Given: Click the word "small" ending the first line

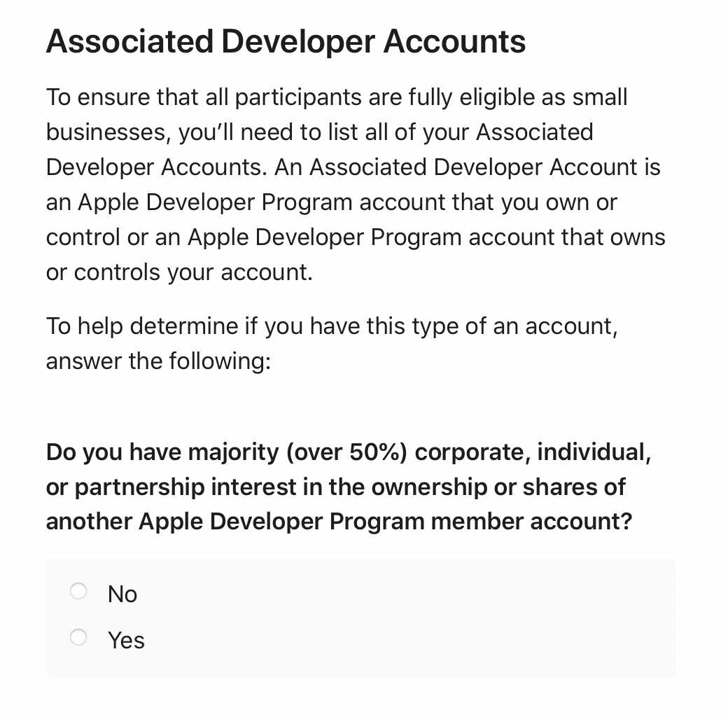Looking at the screenshot, I should tap(599, 97).
